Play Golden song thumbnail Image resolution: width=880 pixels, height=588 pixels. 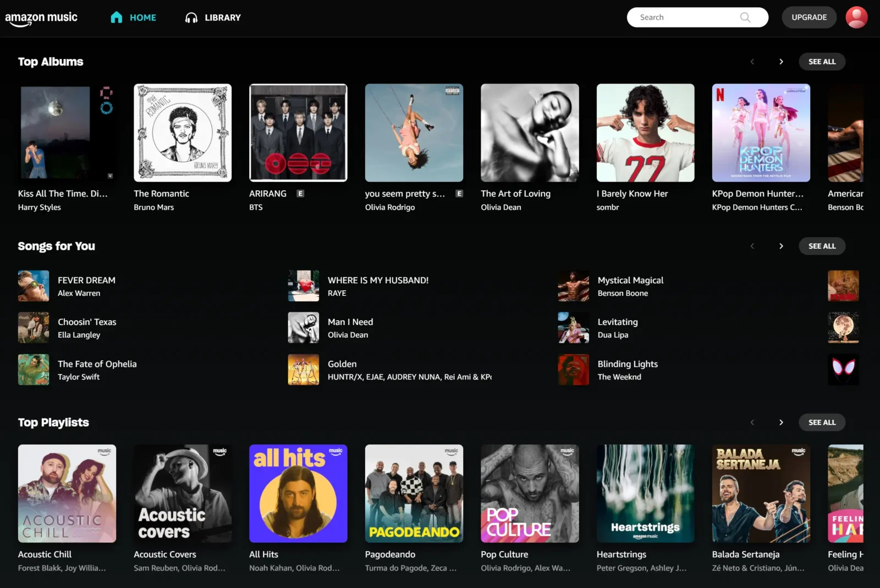(x=304, y=370)
